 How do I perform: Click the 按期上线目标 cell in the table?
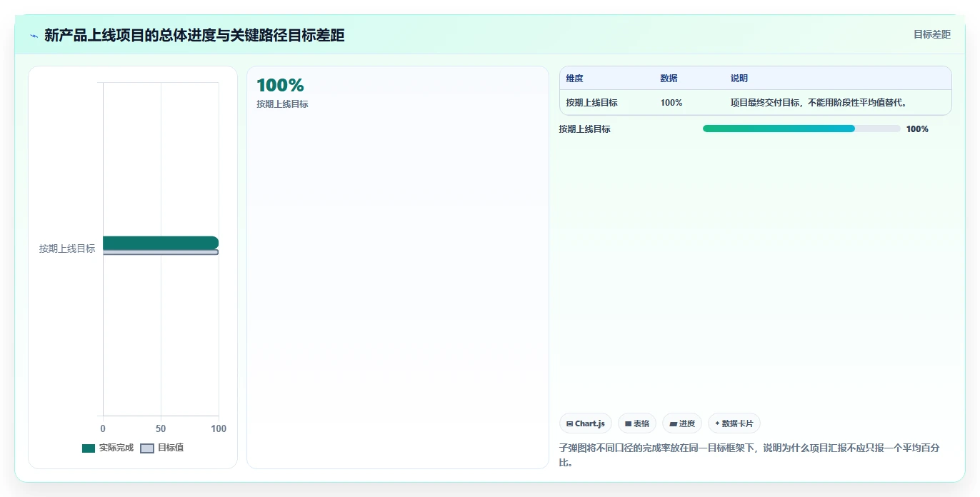[x=592, y=103]
